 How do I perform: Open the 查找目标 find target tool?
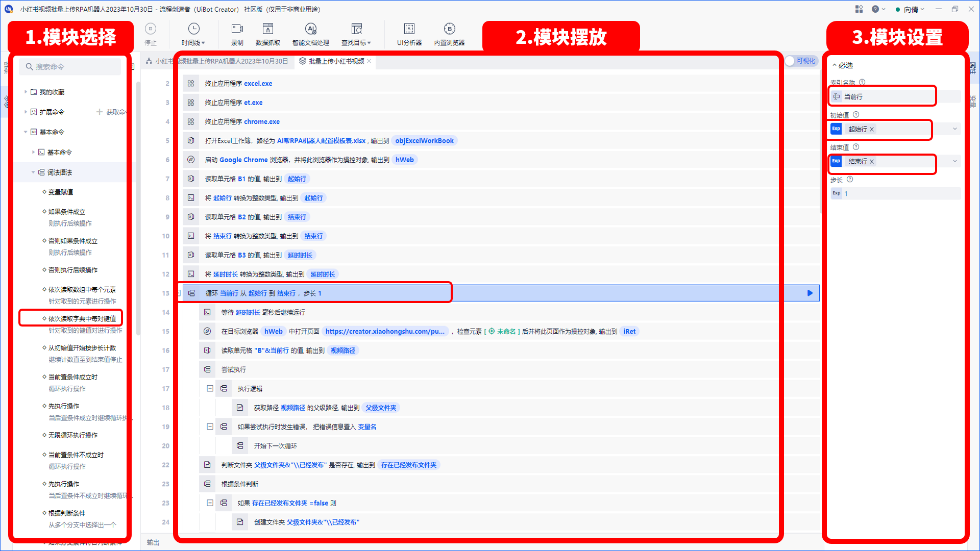tap(356, 34)
